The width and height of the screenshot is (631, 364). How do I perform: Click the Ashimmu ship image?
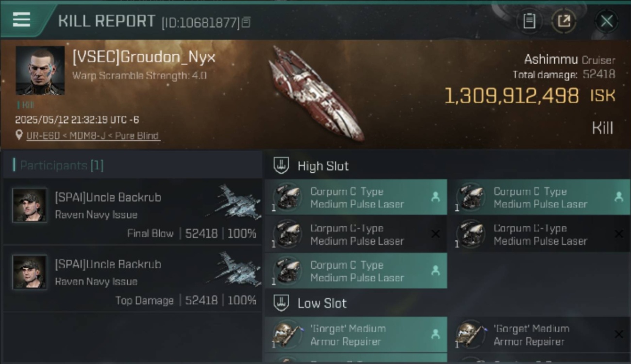point(317,93)
